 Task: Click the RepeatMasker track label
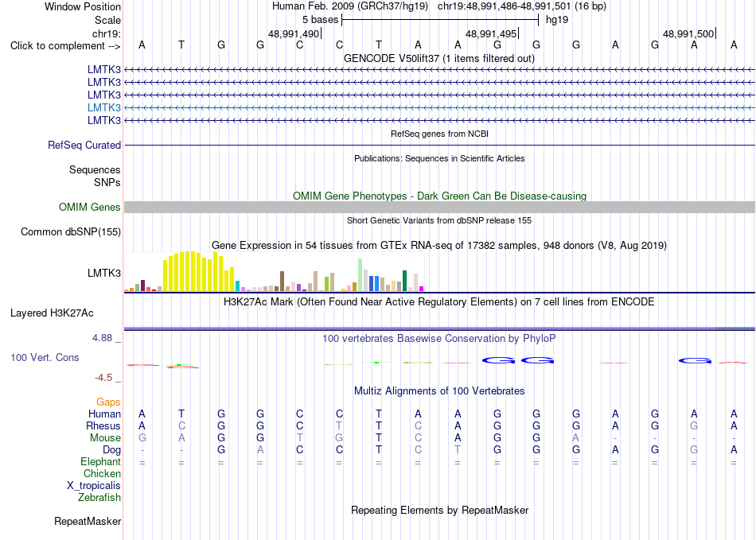[88, 521]
